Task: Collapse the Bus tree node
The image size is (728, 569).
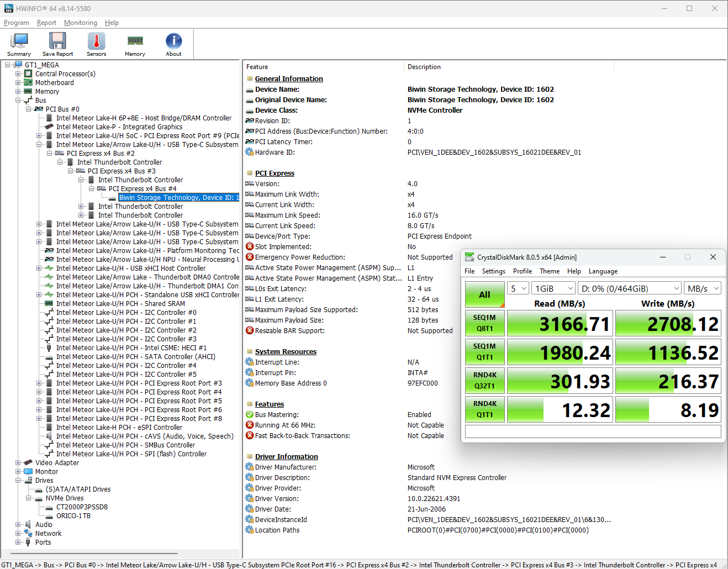Action: click(x=18, y=100)
